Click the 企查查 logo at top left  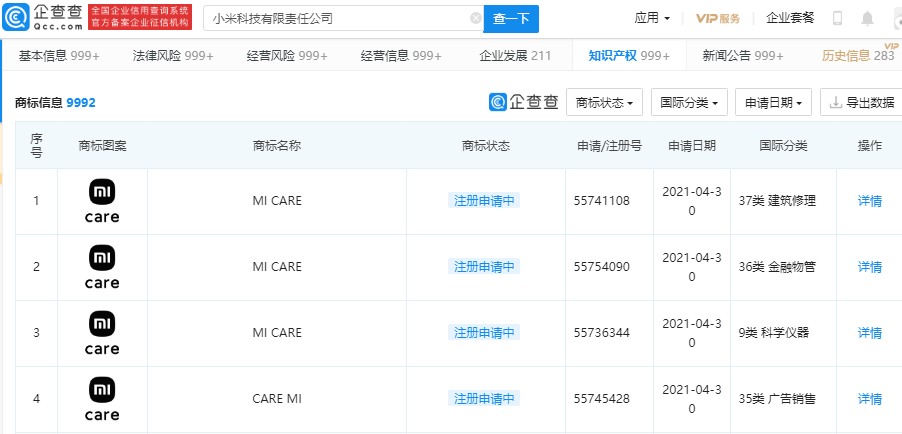[x=42, y=18]
